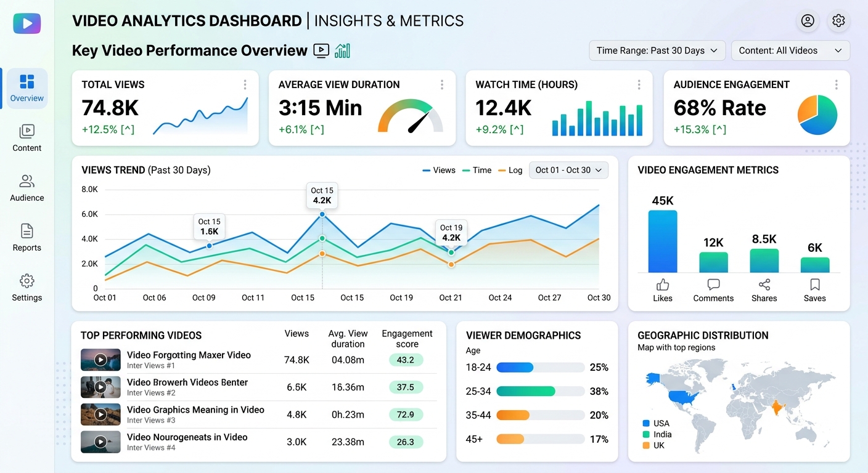Play Video Forgotting Maxer Video thumbnail
The image size is (868, 473).
[100, 360]
